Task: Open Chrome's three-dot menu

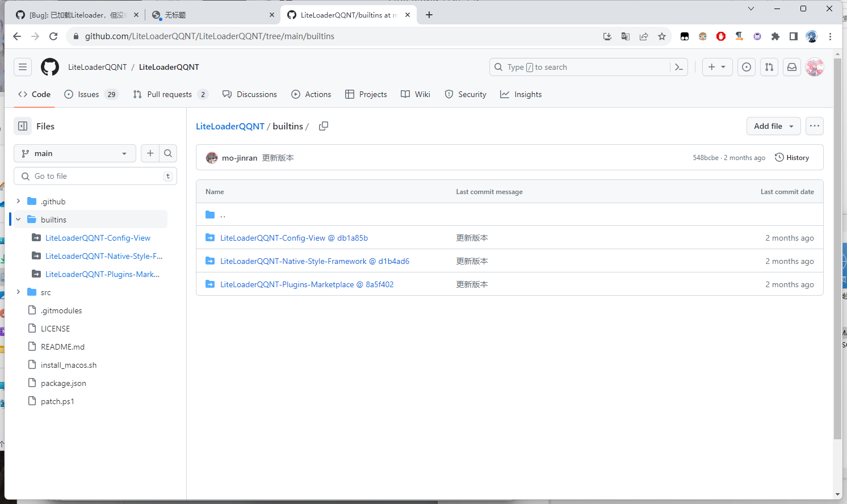Action: click(830, 36)
